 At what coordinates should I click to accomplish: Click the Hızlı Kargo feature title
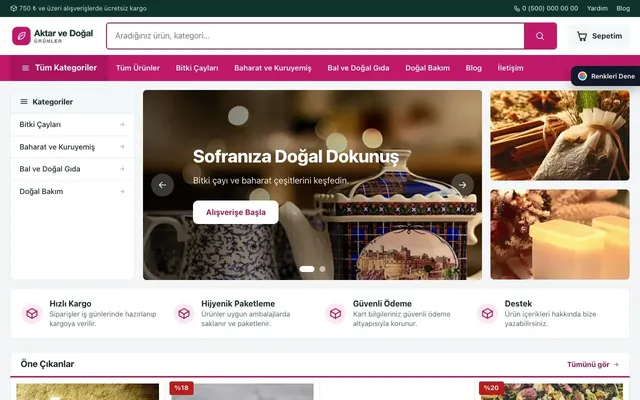(x=70, y=304)
